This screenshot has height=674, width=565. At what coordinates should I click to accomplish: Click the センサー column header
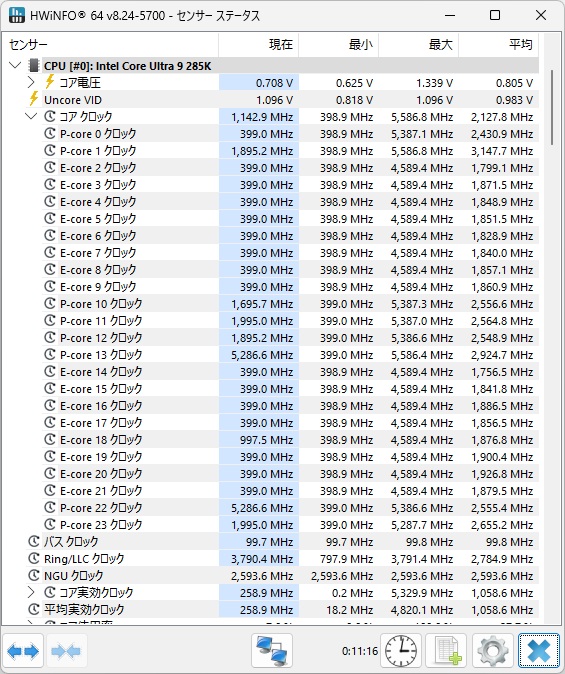coord(111,45)
